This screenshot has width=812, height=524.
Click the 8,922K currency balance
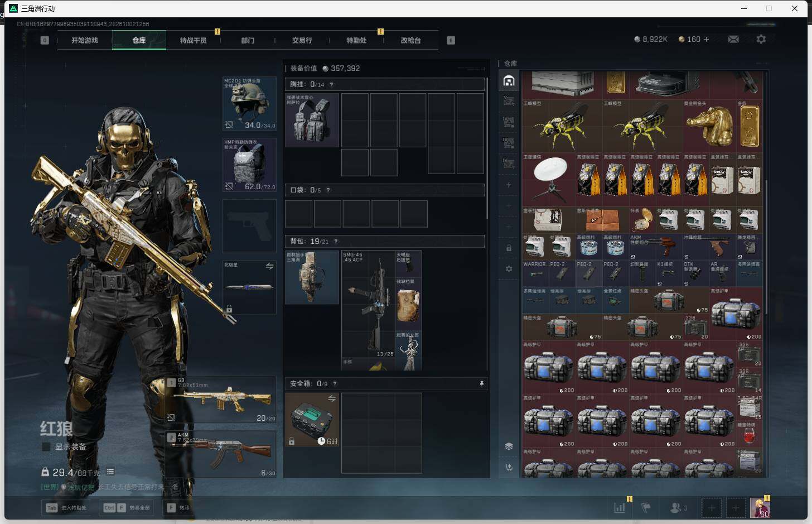pos(651,39)
